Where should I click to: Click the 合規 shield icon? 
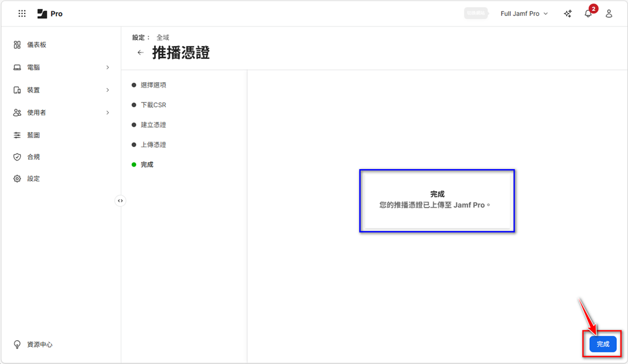(17, 157)
